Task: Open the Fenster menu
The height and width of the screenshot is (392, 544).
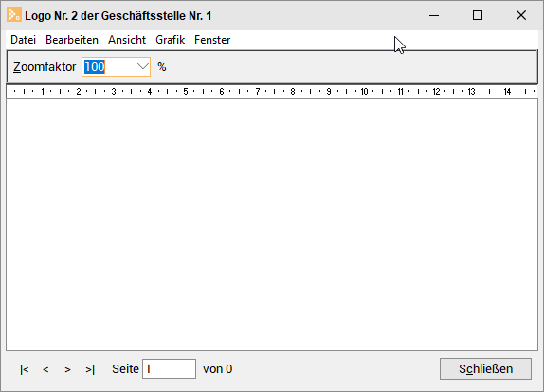Action: click(x=212, y=40)
